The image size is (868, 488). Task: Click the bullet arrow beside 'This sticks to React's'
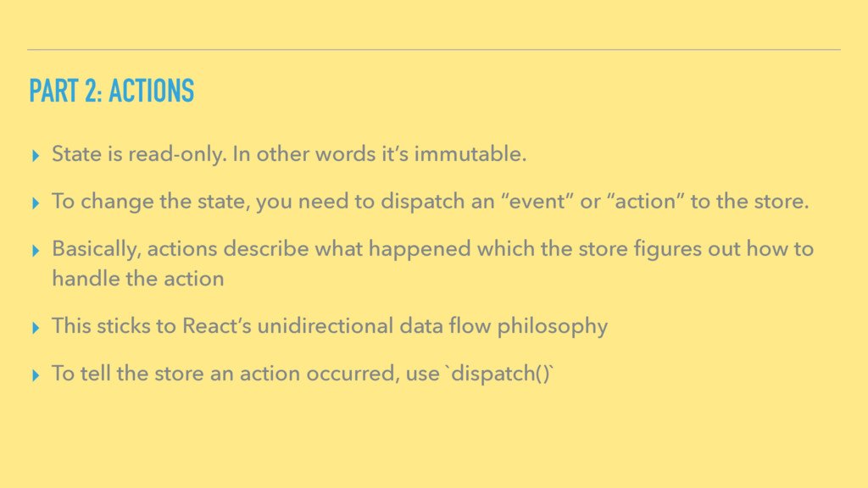(36, 328)
